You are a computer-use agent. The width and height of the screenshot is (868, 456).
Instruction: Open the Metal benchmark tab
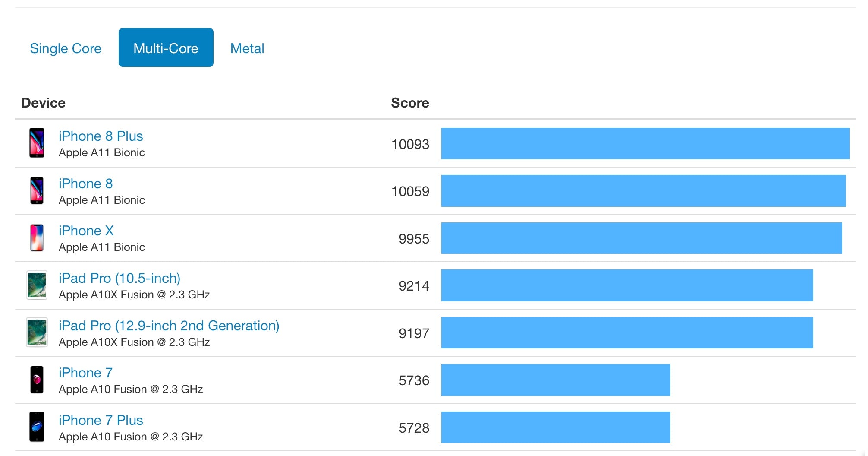247,48
